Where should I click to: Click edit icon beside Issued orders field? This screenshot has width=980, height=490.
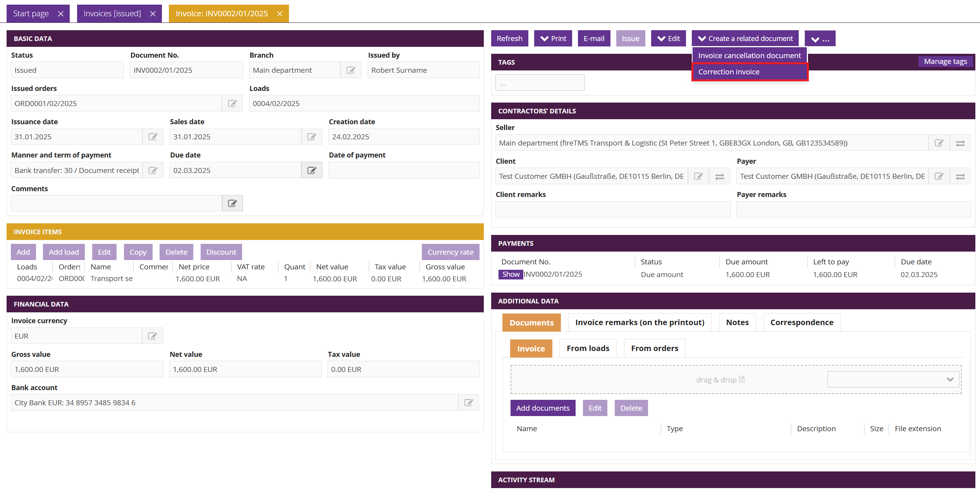click(232, 103)
